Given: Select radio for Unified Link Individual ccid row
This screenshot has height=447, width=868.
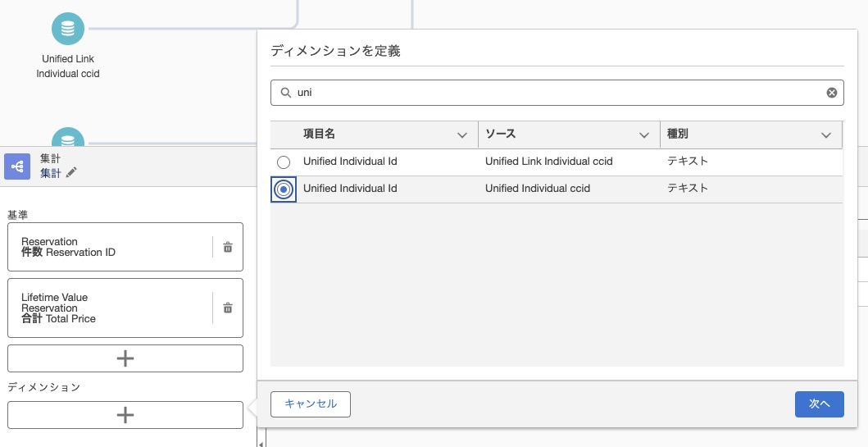Looking at the screenshot, I should point(284,162).
